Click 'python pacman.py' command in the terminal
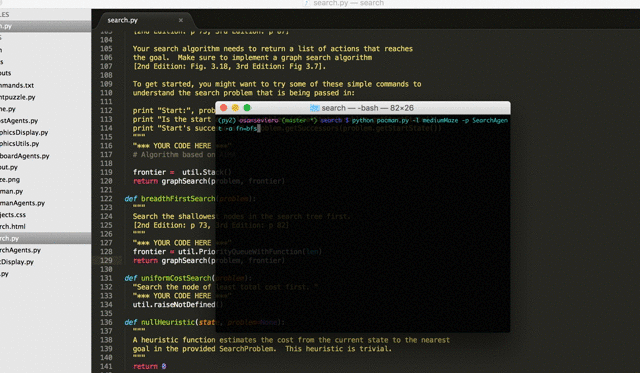This screenshot has height=373, width=640. pos(380,120)
